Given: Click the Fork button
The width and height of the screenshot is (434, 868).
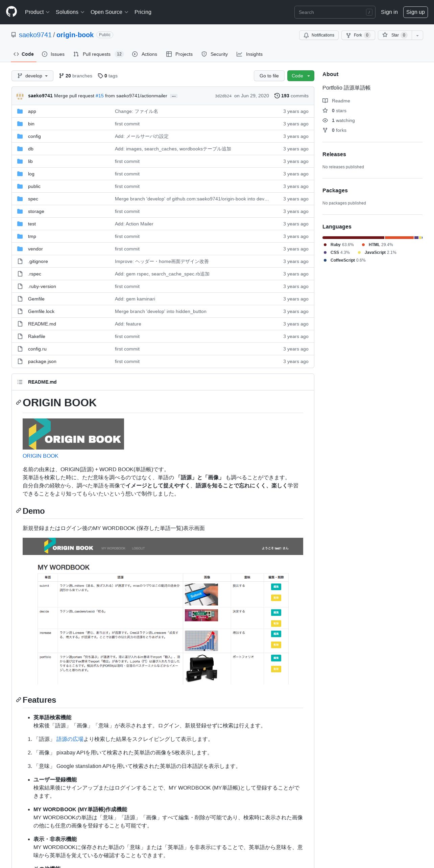Looking at the screenshot, I should [358, 35].
